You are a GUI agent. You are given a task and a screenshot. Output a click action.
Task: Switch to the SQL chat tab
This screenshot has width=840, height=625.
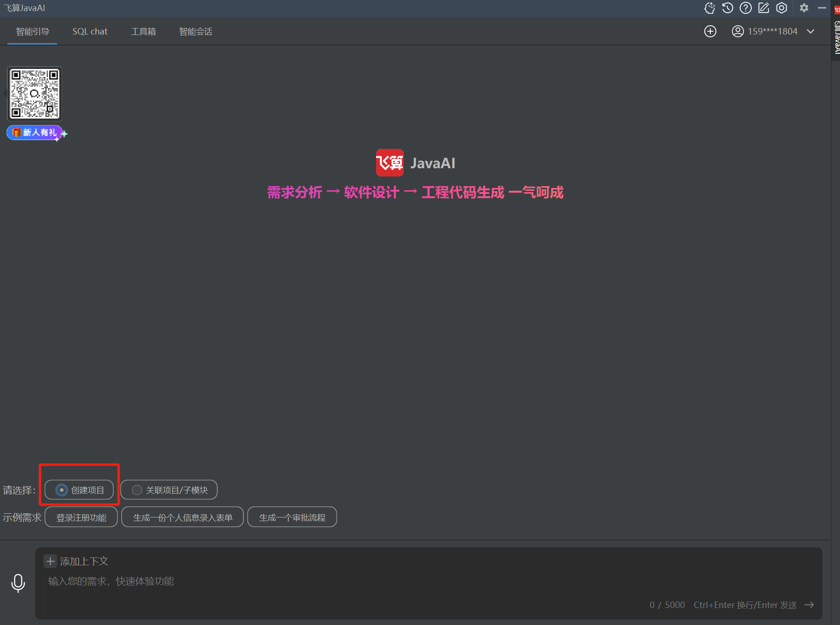[x=90, y=32]
